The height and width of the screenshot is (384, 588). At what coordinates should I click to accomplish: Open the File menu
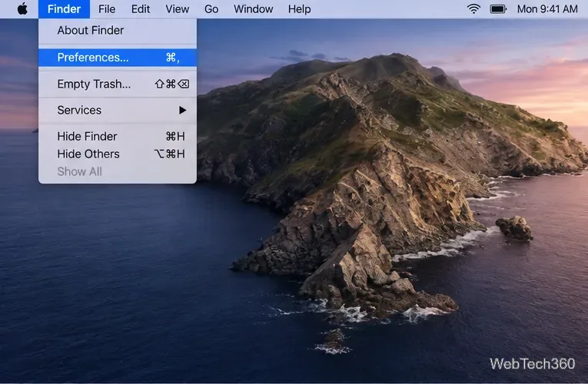(107, 9)
